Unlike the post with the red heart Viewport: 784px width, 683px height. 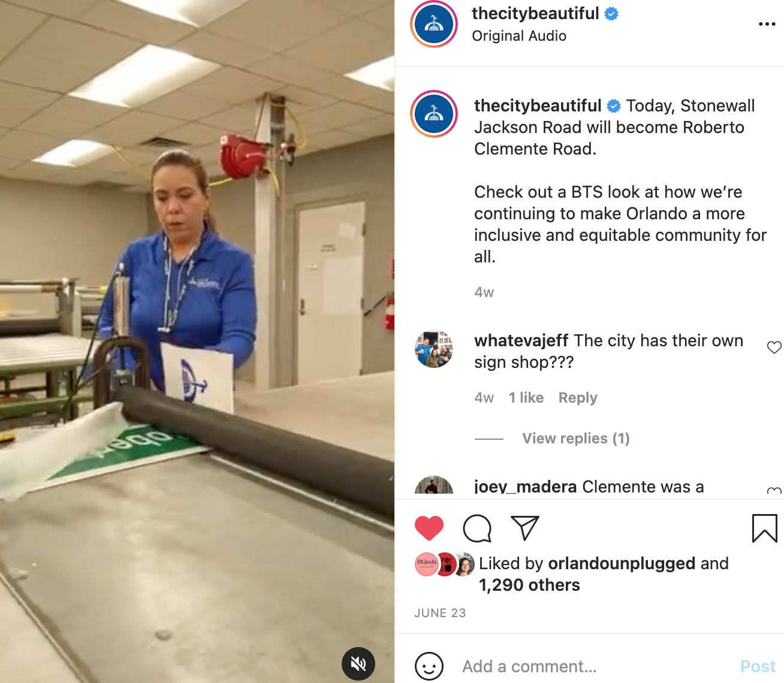coord(429,528)
